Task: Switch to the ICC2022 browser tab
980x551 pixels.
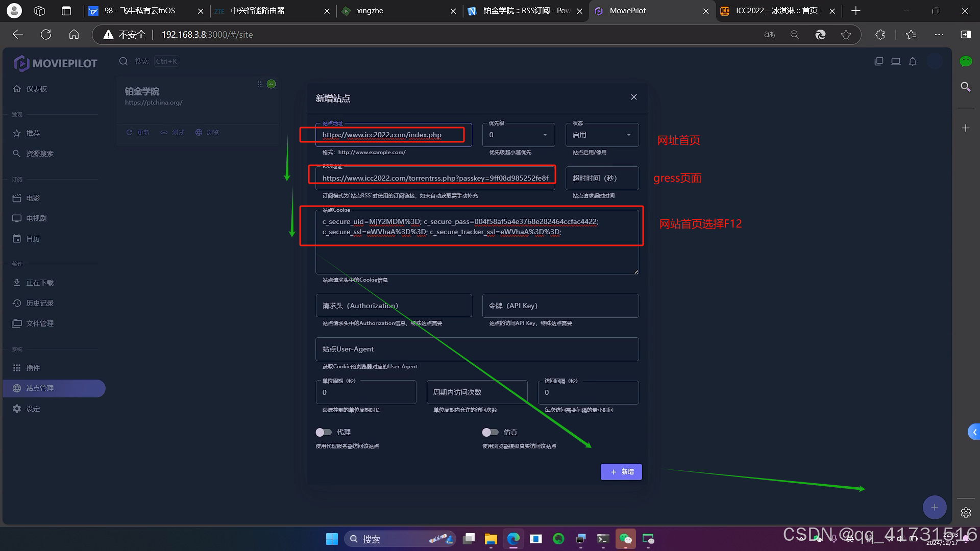Action: (775, 11)
